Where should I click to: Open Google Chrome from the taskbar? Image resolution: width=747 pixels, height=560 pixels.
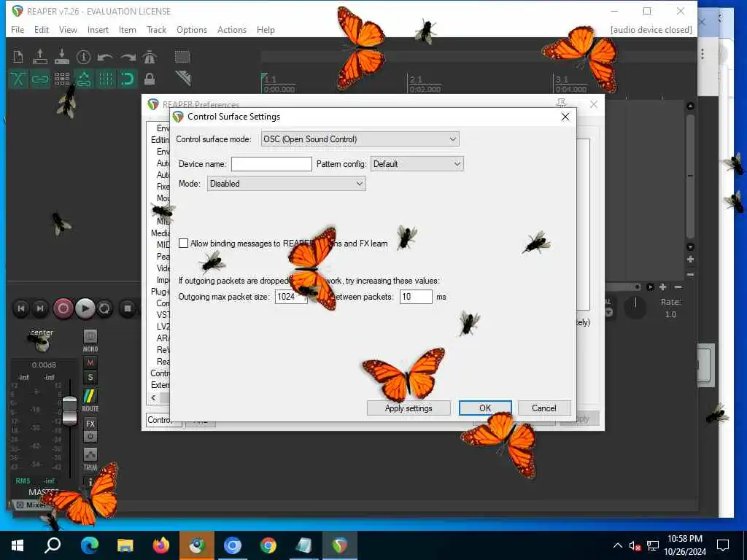coord(268,545)
